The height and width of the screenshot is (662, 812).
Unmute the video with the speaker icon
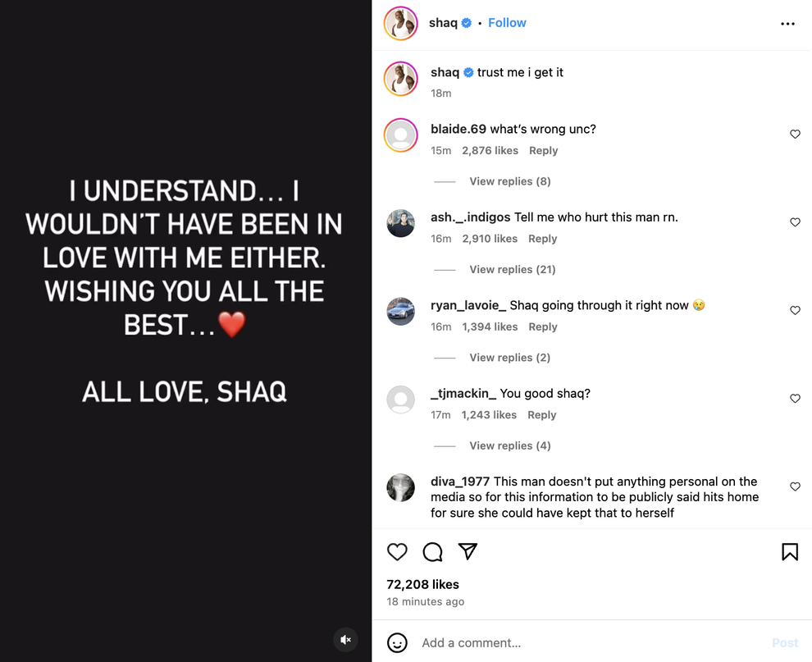(x=345, y=639)
